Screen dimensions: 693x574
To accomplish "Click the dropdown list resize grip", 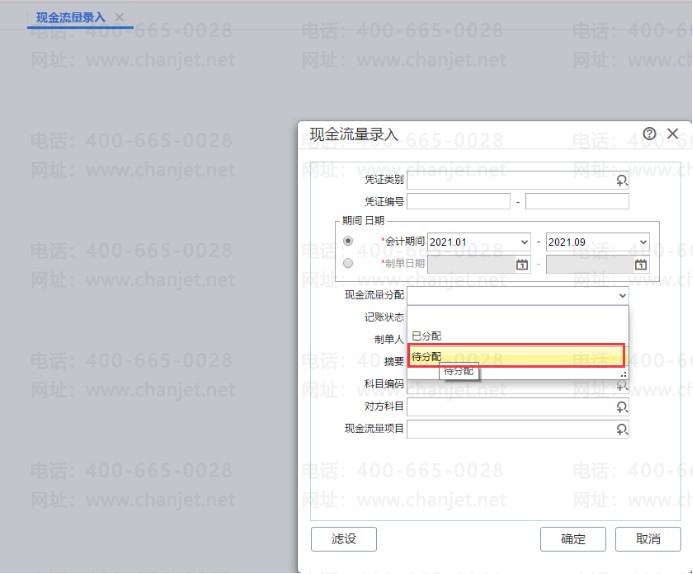I will [x=624, y=375].
